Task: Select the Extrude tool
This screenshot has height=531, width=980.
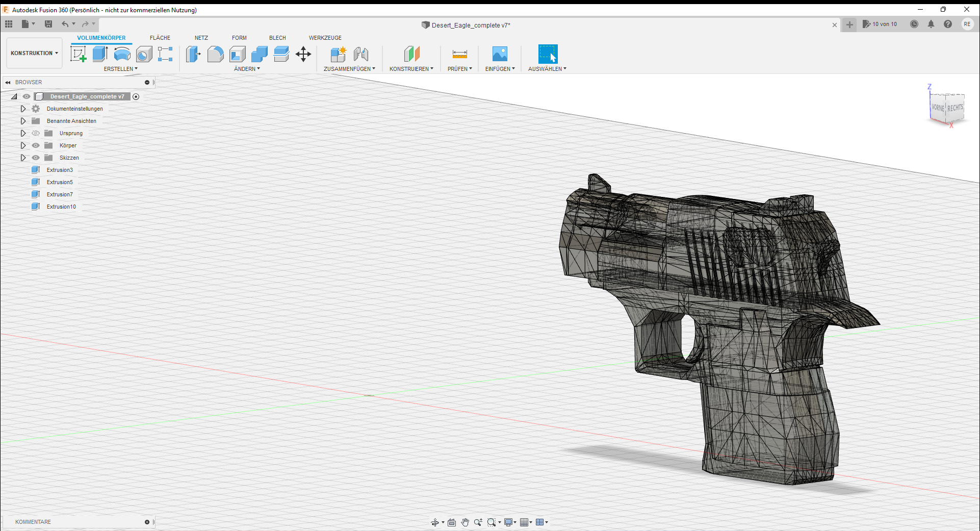Action: pos(99,54)
